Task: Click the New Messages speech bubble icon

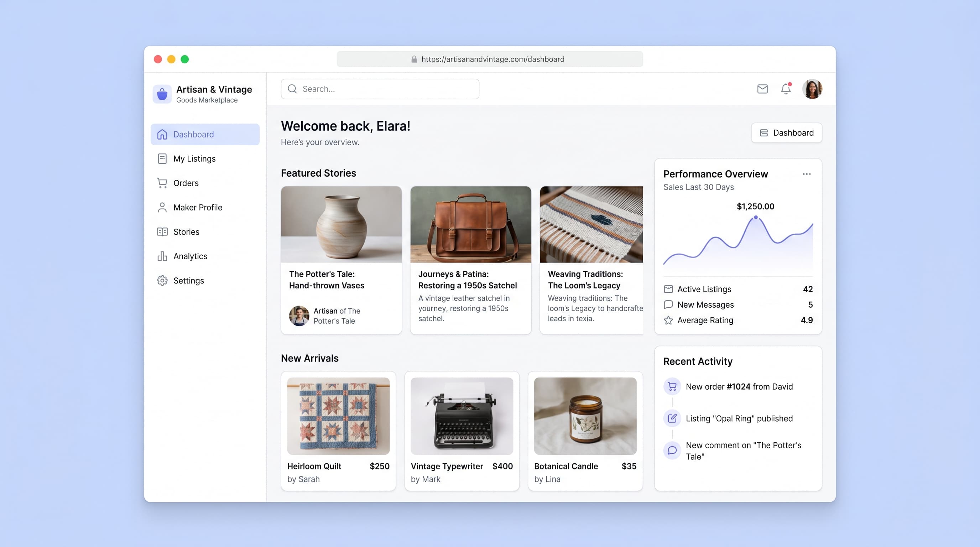Action: pyautogui.click(x=668, y=305)
